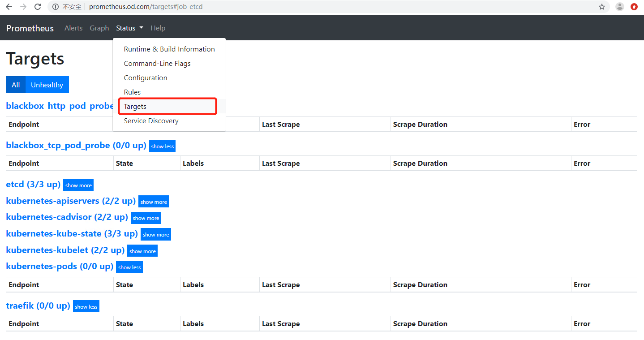This screenshot has height=340, width=644.
Task: Open Runtime & Build Information
Action: (169, 49)
